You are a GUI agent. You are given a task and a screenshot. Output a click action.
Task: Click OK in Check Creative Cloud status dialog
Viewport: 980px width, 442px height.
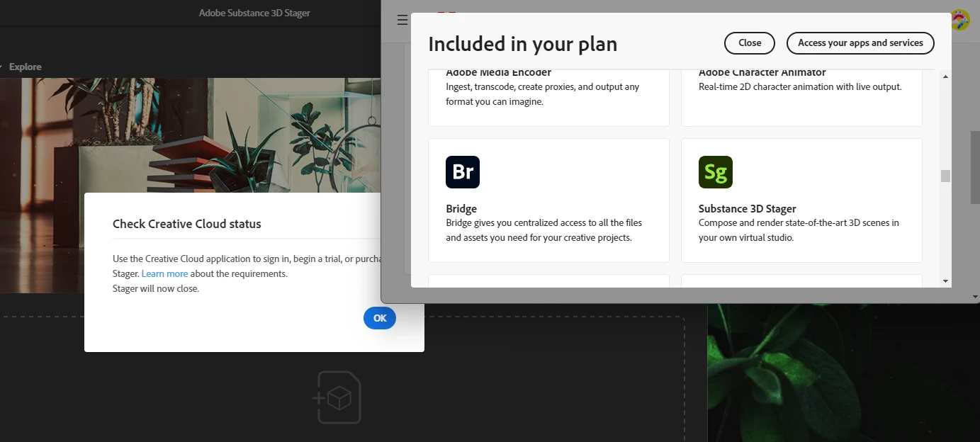point(380,318)
